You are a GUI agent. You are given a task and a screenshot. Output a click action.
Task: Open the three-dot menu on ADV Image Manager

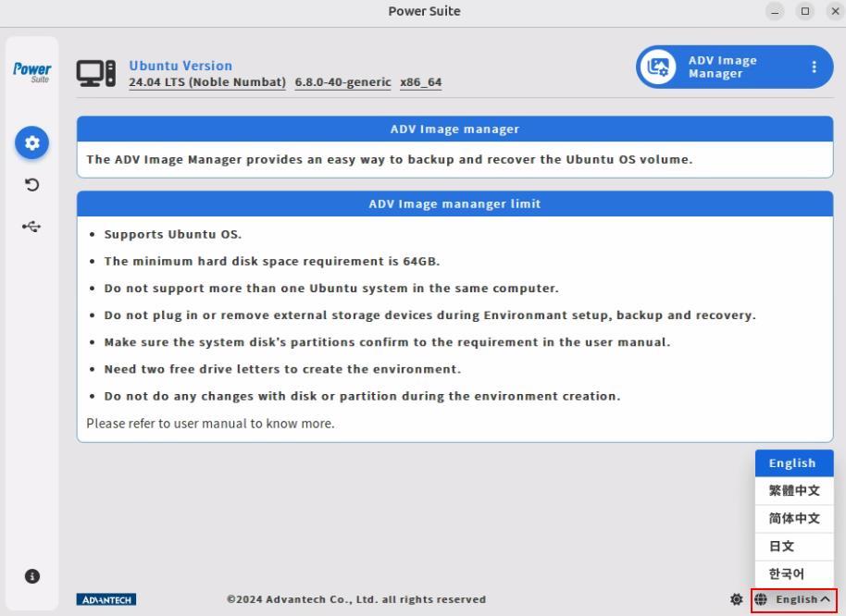[814, 67]
